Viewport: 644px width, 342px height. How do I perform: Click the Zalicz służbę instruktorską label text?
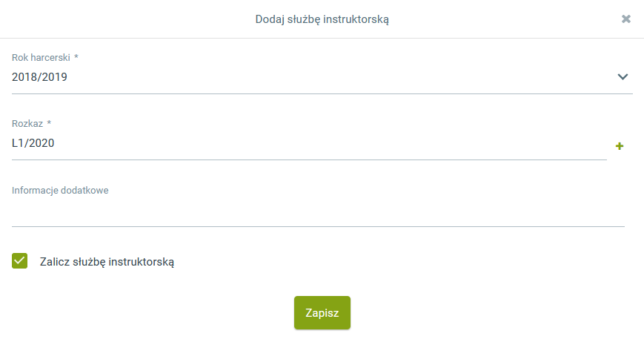tap(107, 262)
